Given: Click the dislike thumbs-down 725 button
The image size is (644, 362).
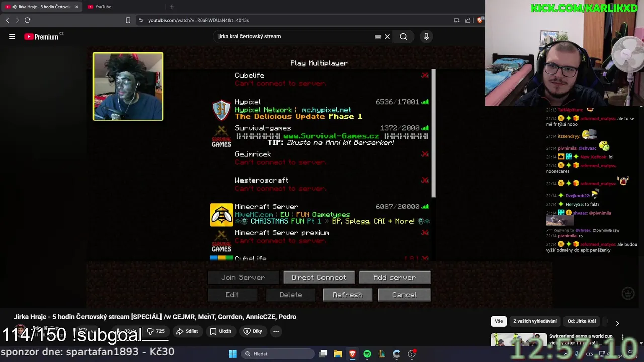Looking at the screenshot, I should pos(155,331).
